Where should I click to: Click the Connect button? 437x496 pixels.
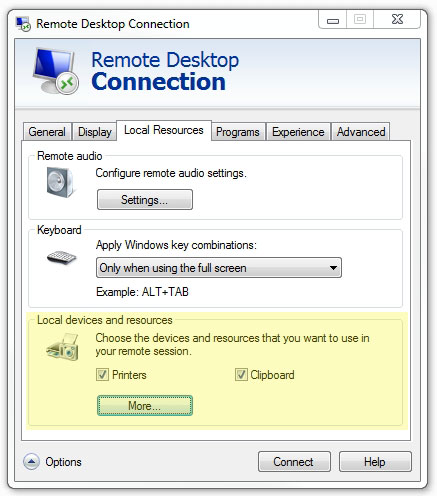(x=294, y=462)
